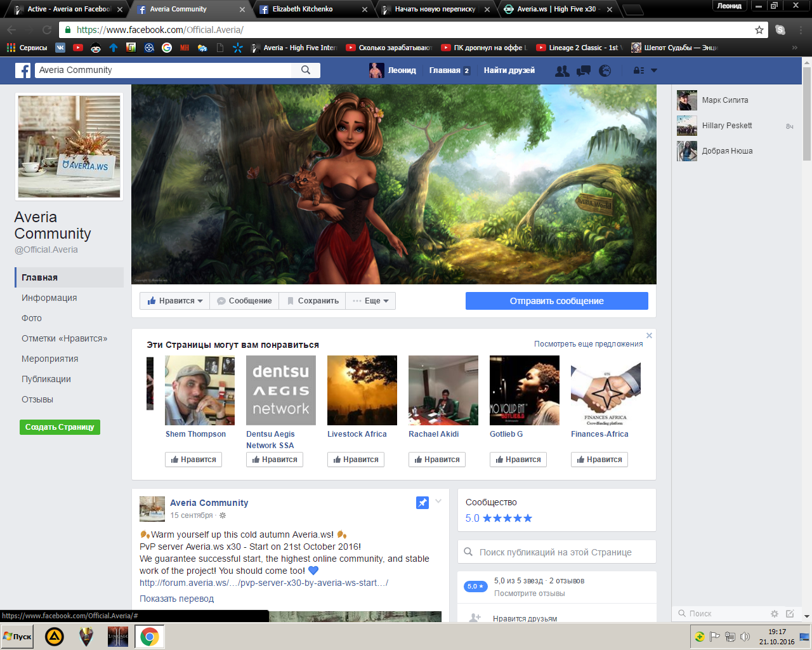This screenshot has height=650, width=812.
Task: Open Отметки «Нравится» in sidebar
Action: (x=64, y=338)
